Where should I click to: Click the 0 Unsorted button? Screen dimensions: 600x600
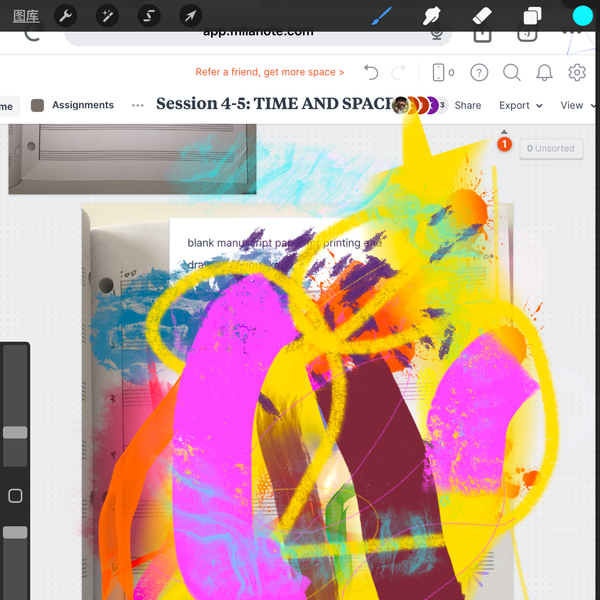pos(551,148)
